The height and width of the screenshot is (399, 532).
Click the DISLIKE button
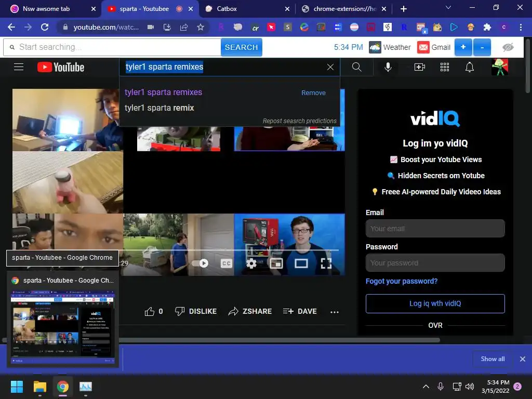pyautogui.click(x=195, y=311)
